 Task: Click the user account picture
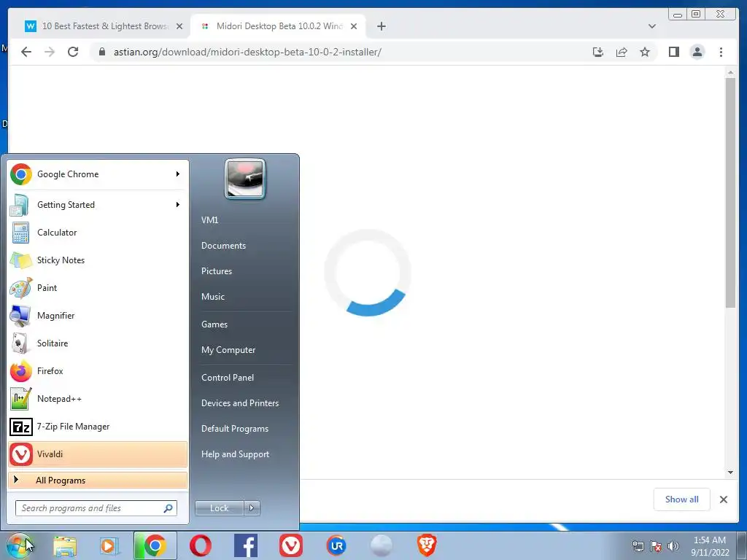pos(245,179)
